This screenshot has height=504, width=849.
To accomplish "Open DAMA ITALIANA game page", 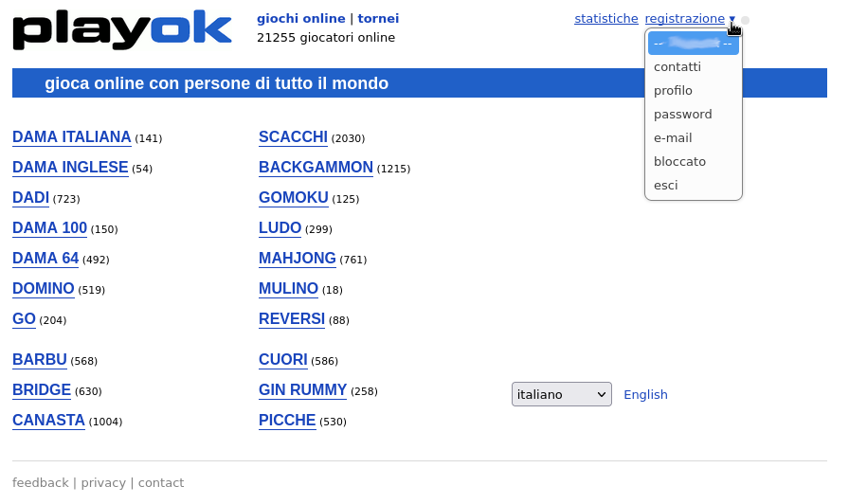I will 71,137.
